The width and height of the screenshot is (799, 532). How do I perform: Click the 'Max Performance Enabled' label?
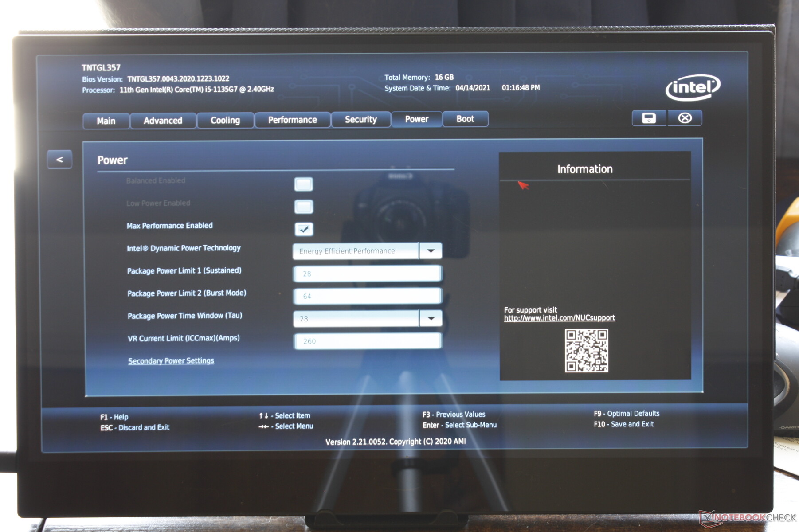point(170,226)
